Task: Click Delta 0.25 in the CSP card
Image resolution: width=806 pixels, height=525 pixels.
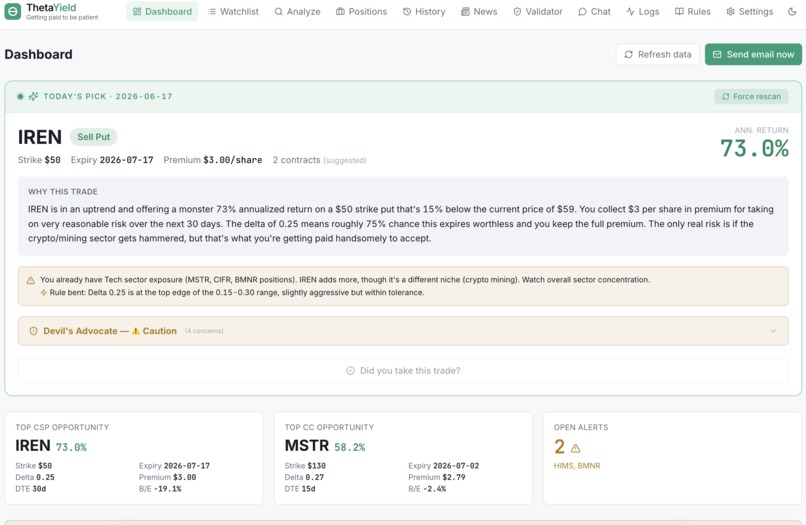Action: pyautogui.click(x=35, y=477)
